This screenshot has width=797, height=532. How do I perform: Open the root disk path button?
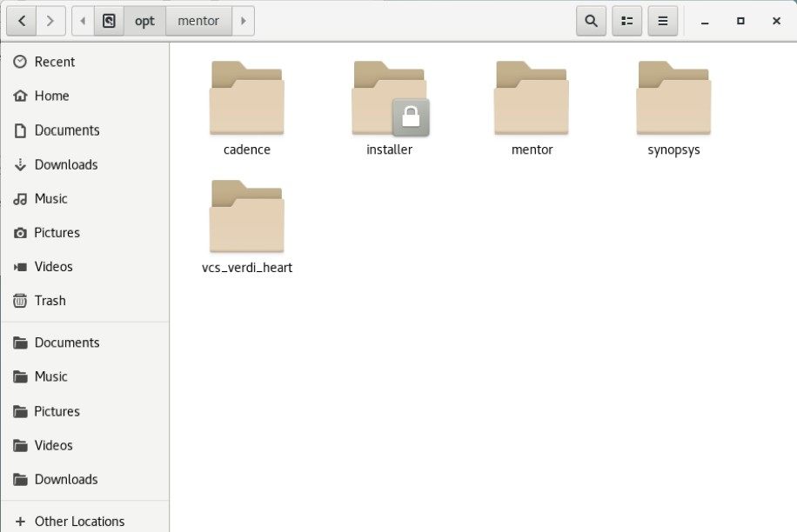[109, 21]
